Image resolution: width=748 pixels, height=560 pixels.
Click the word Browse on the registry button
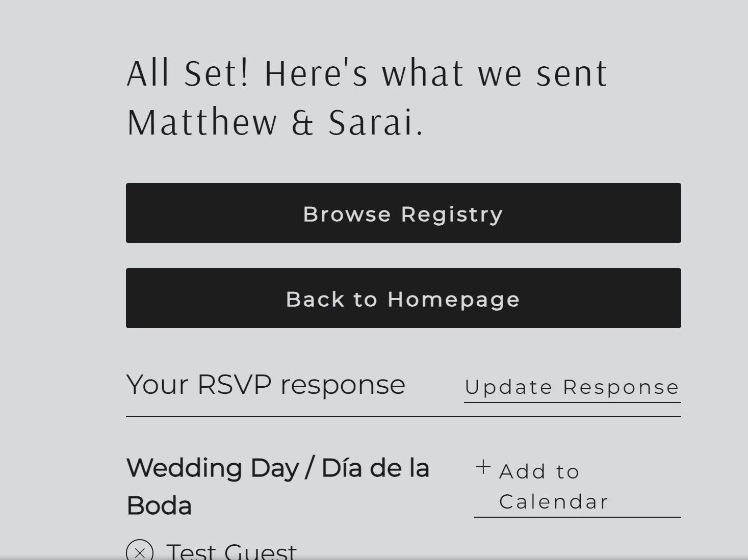tap(347, 214)
